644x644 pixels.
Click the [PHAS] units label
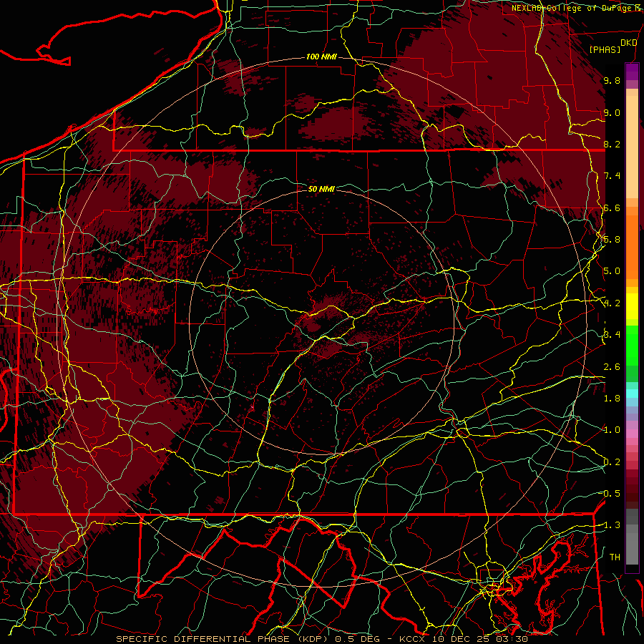pos(605,49)
